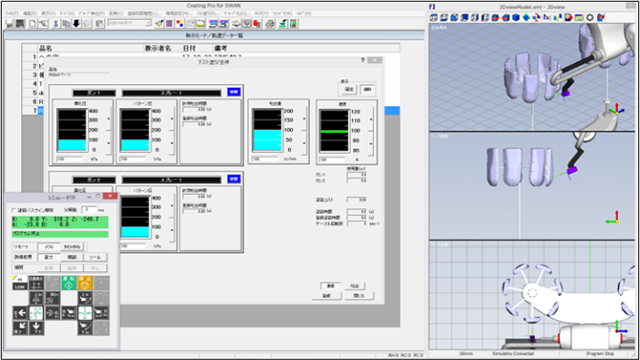Click the green start button in simulator TP
This screenshot has width=640, height=360.
coord(69,282)
